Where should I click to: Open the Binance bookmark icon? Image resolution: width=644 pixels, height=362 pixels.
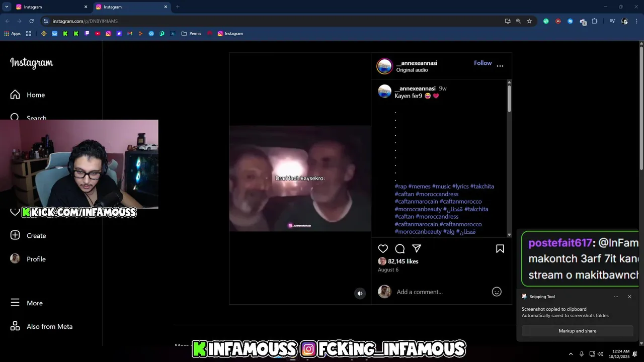[44, 34]
